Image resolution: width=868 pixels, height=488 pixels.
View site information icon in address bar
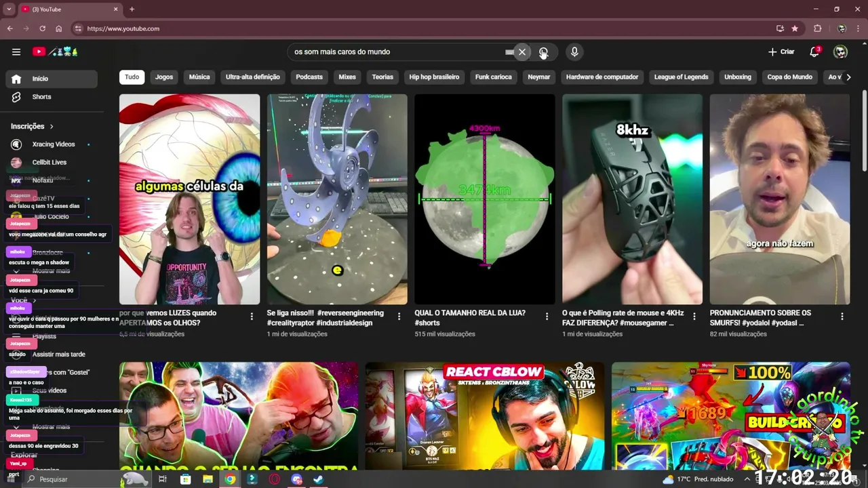click(78, 28)
